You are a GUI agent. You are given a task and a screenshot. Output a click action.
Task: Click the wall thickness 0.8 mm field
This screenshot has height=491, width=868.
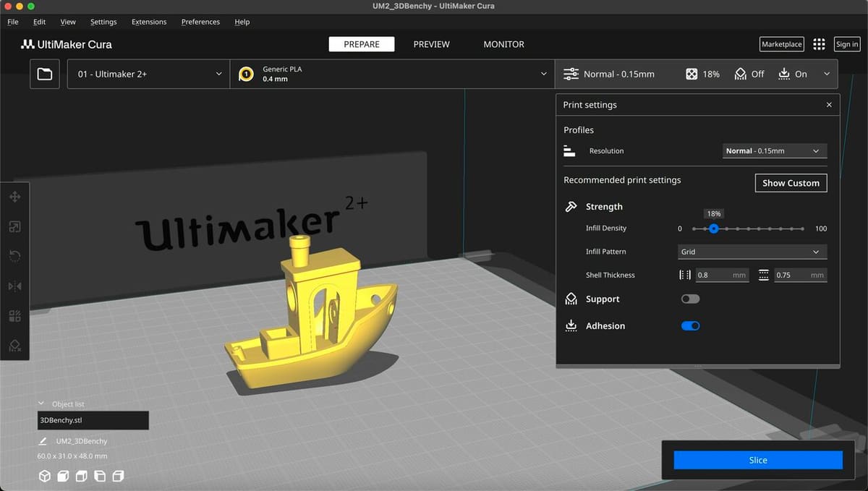point(722,275)
